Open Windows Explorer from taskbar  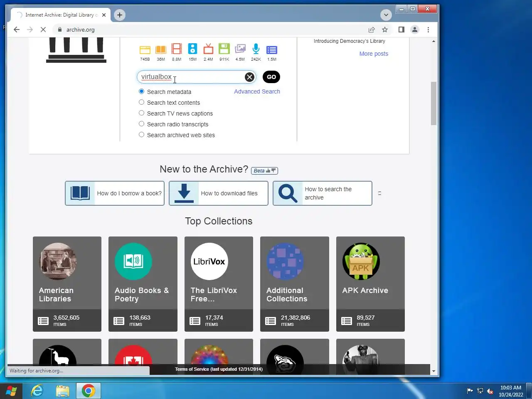pyautogui.click(x=63, y=391)
